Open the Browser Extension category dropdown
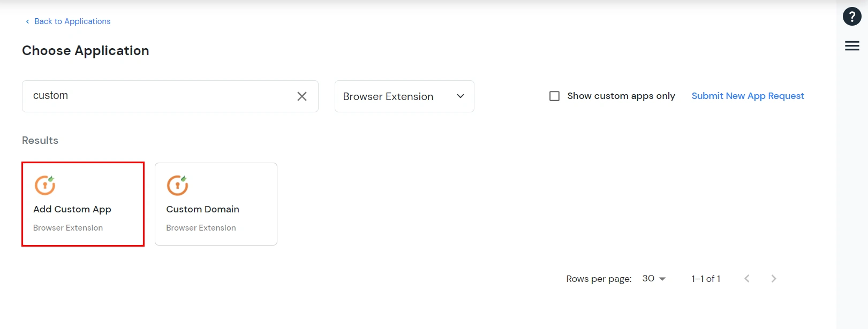868x329 pixels. point(404,96)
